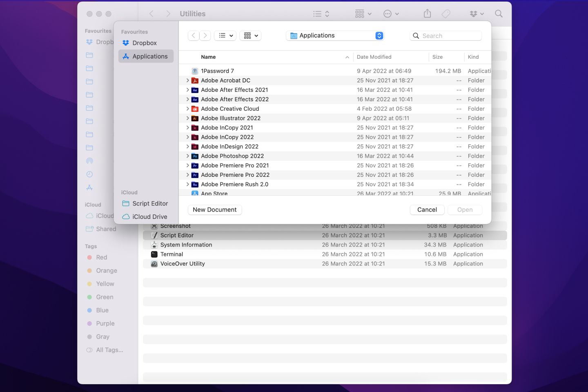588x392 pixels.
Task: Select the 194.2 MB size cell
Action: click(448, 71)
